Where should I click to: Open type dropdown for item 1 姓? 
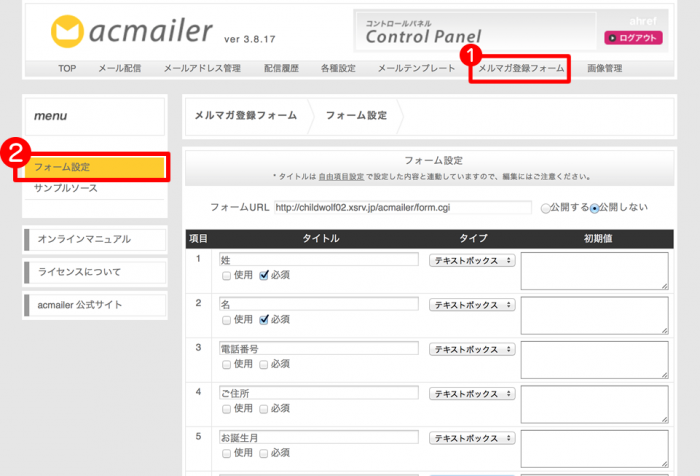472,260
